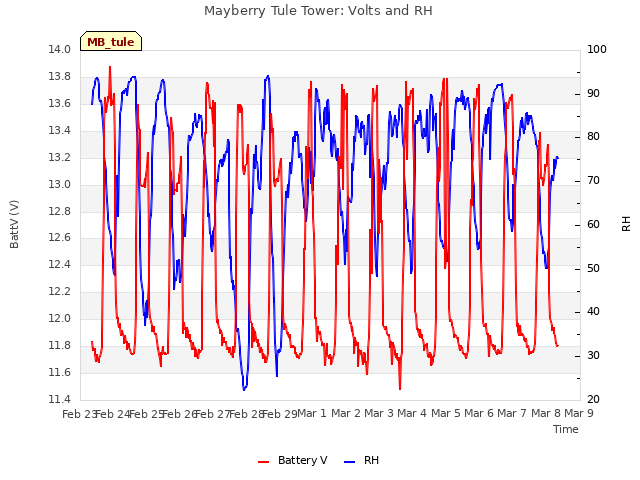640x480 pixels.
Task: Click the blue RH legend swatch
Action: click(x=350, y=462)
